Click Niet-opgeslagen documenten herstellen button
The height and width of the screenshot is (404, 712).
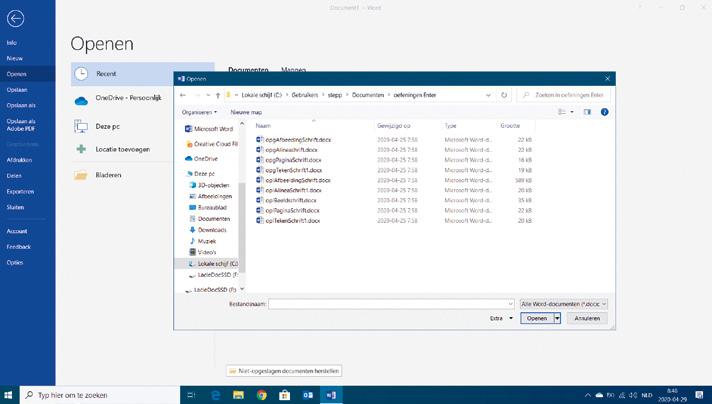284,371
